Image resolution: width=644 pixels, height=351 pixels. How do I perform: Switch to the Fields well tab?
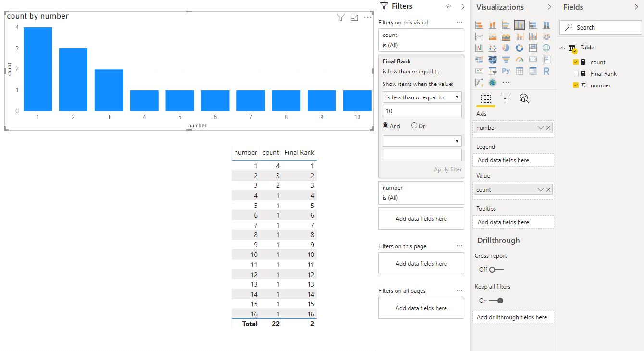[x=486, y=98]
